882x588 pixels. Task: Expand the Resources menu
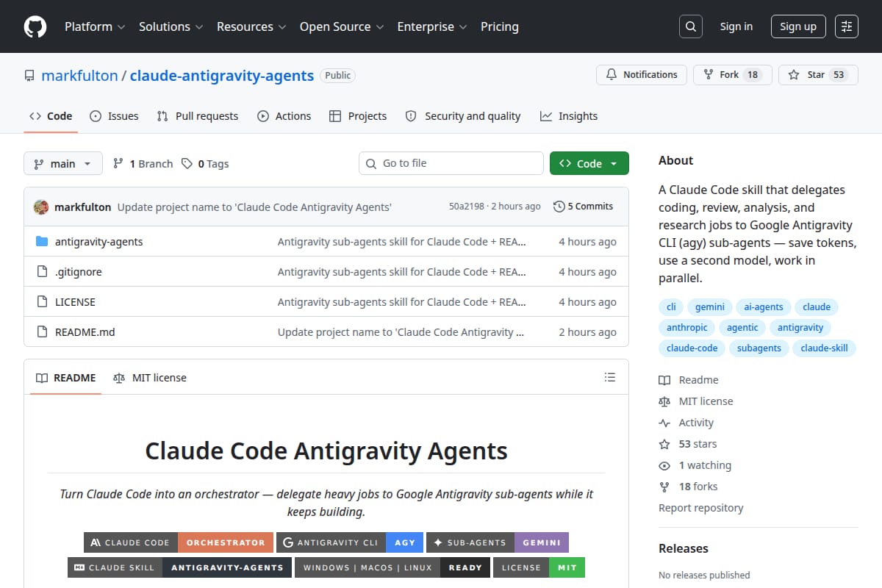tap(251, 26)
